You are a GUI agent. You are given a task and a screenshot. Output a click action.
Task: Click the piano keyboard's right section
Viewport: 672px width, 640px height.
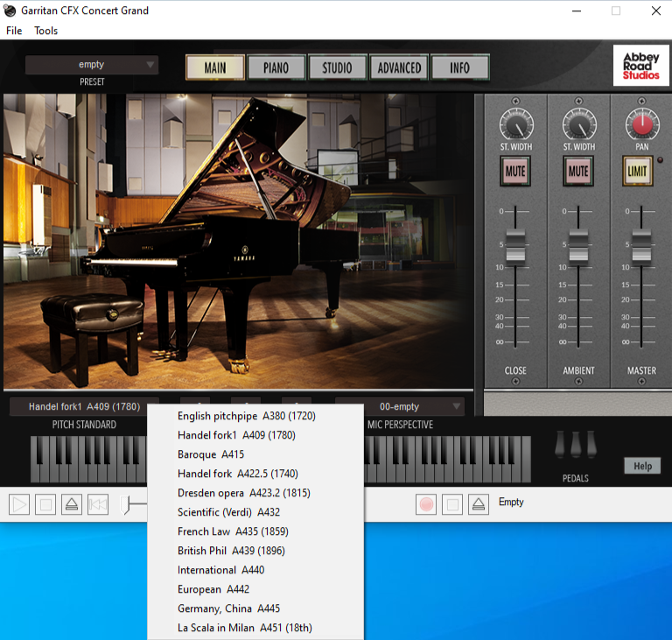tap(447, 459)
